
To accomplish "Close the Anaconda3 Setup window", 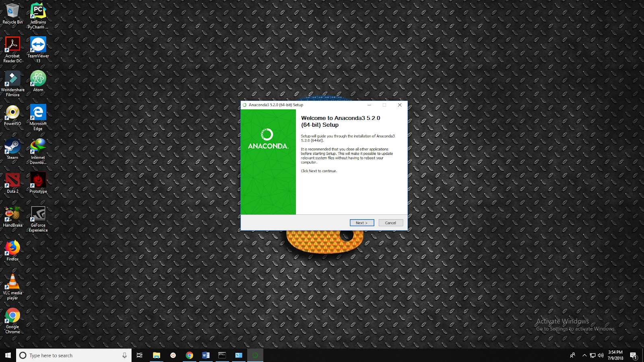I will pos(400,105).
